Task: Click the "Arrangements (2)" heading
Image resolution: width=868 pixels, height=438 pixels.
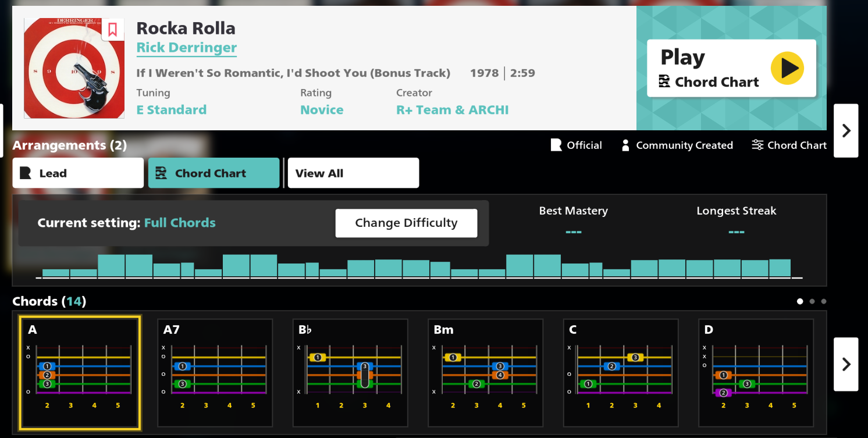Action: coord(70,145)
